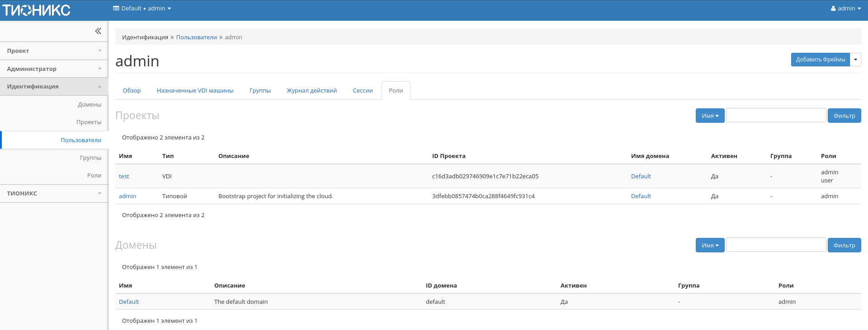Open the admin user menu at top right

point(845,9)
